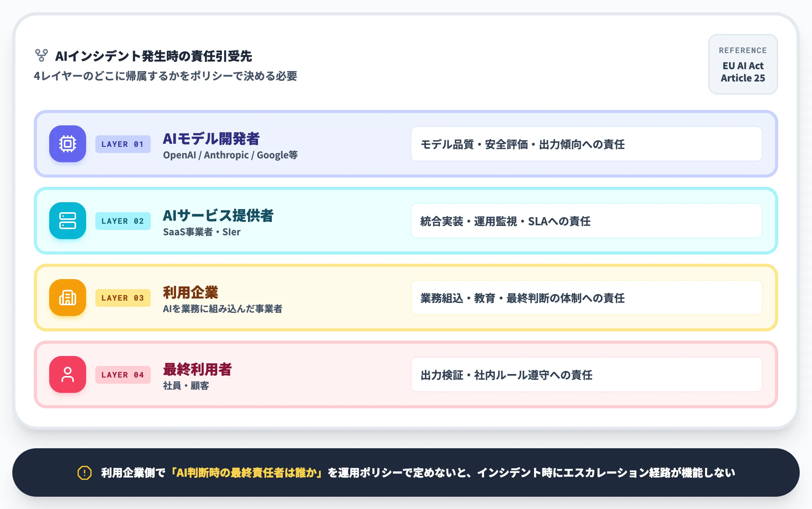
Task: Select the LAYER 04 badge
Action: point(123,375)
